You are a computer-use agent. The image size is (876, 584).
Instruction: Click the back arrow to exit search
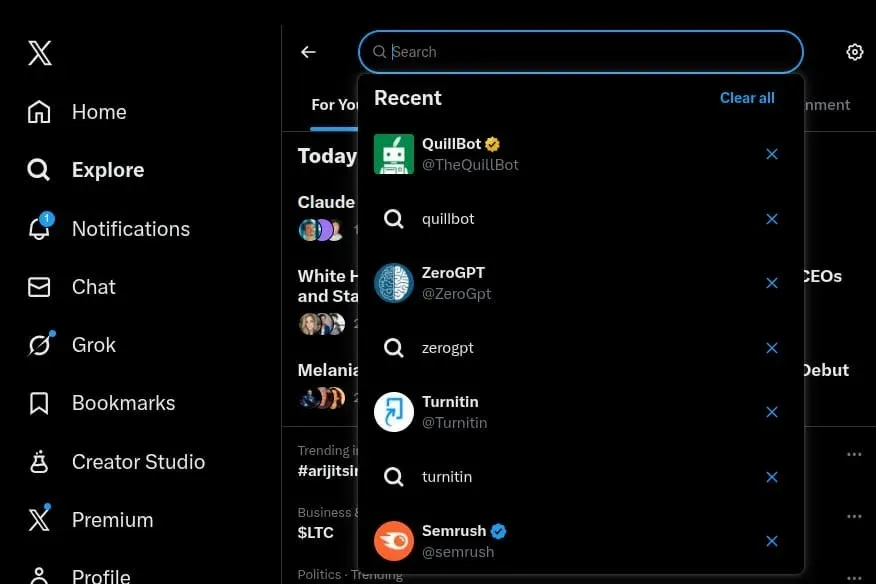(308, 52)
